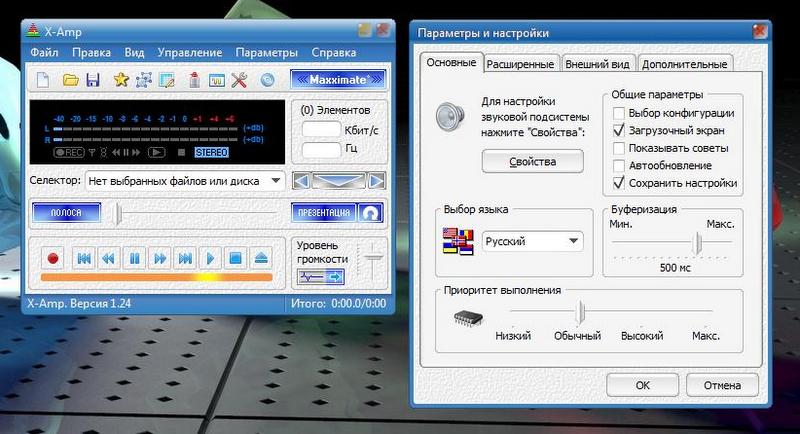Click the red-topped tower toolbar icon

[194, 80]
